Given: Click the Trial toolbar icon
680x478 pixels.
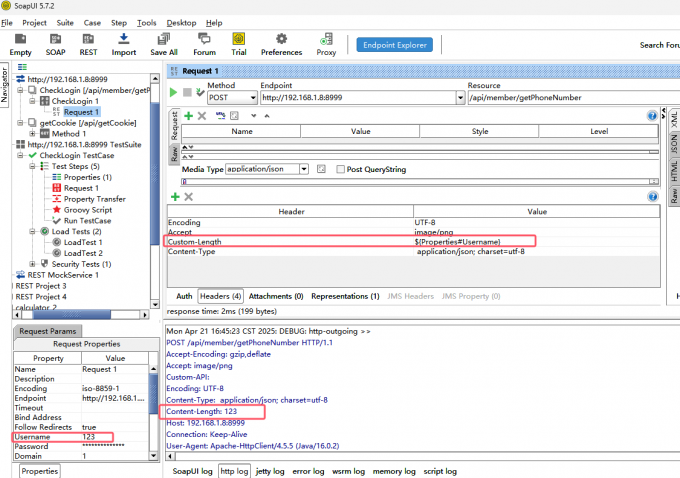Looking at the screenshot, I should [239, 44].
